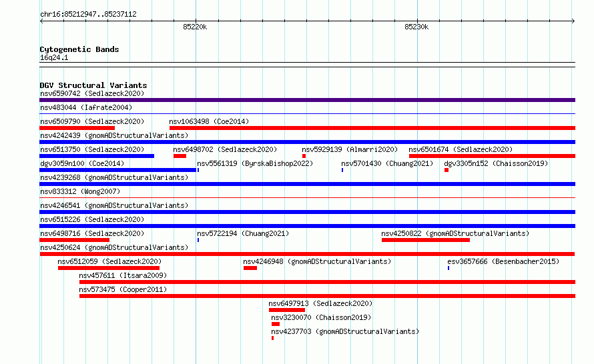Click the tiny red nsv5929139 marker
Image resolution: width=594 pixels, height=364 pixels.
point(304,156)
